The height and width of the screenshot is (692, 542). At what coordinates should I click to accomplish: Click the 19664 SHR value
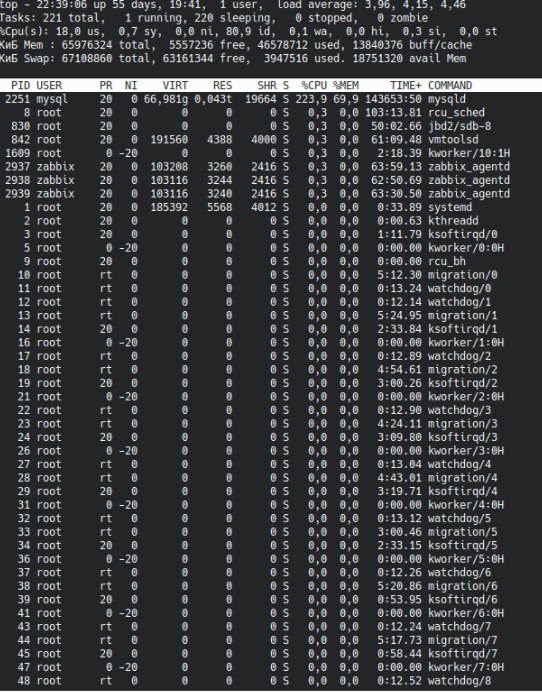coord(261,99)
